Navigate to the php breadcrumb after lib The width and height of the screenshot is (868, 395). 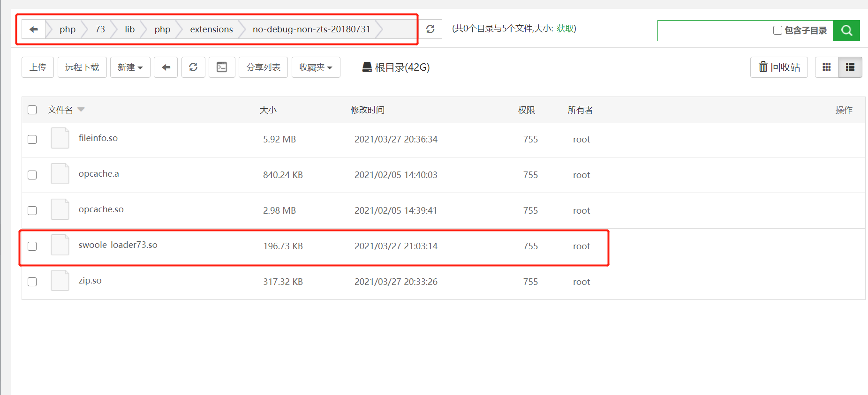162,30
